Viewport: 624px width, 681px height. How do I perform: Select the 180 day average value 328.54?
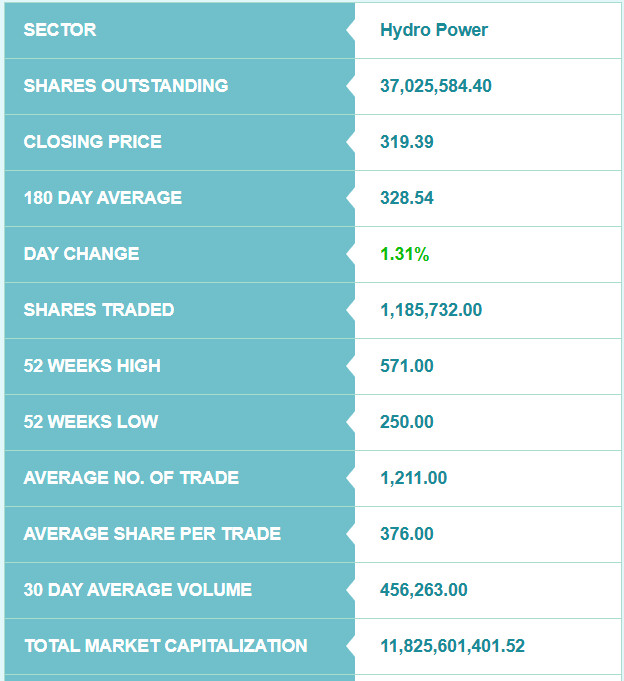tap(407, 198)
